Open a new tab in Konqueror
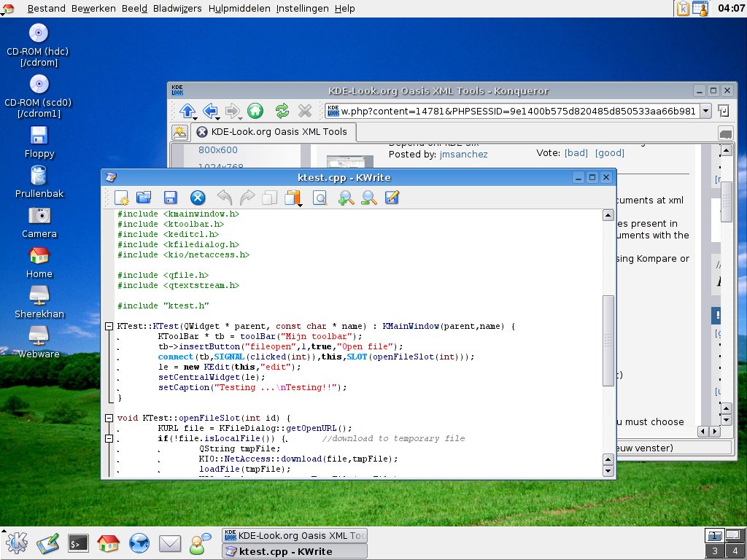Screen dimensions: 747x560 [179, 133]
